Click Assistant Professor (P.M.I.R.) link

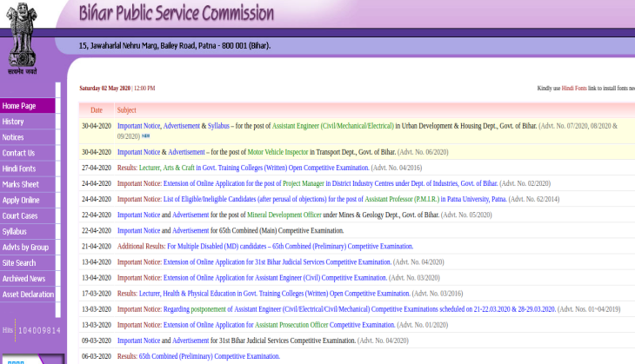coord(402,200)
